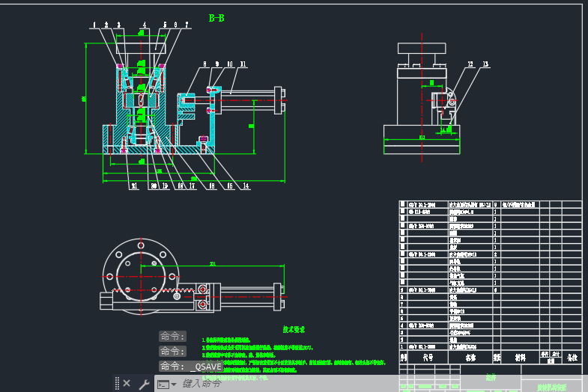Select the '代号' header cell
Screen dimensions: 588x392
(428, 358)
